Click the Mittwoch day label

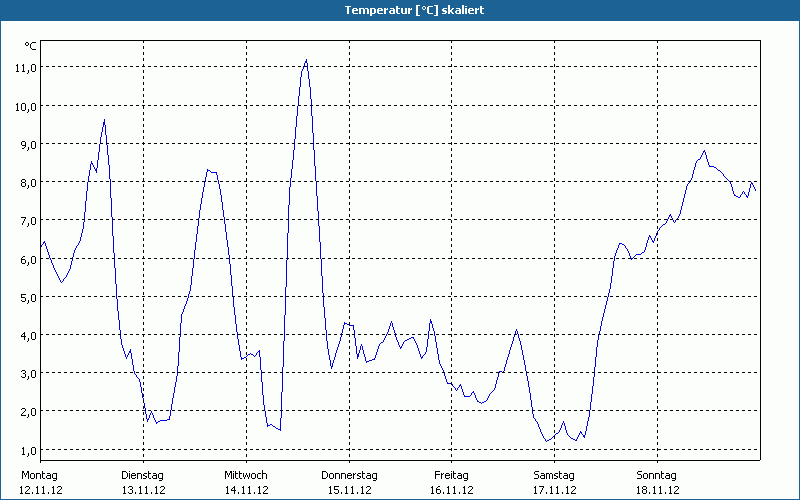pyautogui.click(x=246, y=476)
